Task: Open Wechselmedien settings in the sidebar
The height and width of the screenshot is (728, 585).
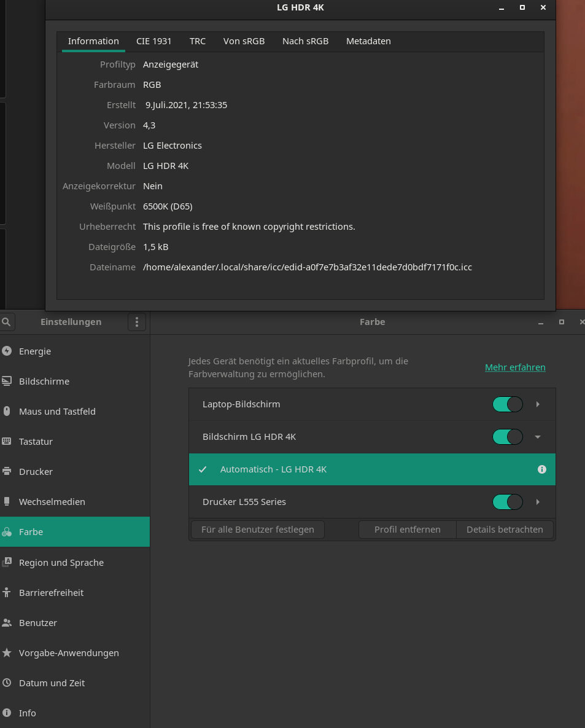Action: (75, 502)
